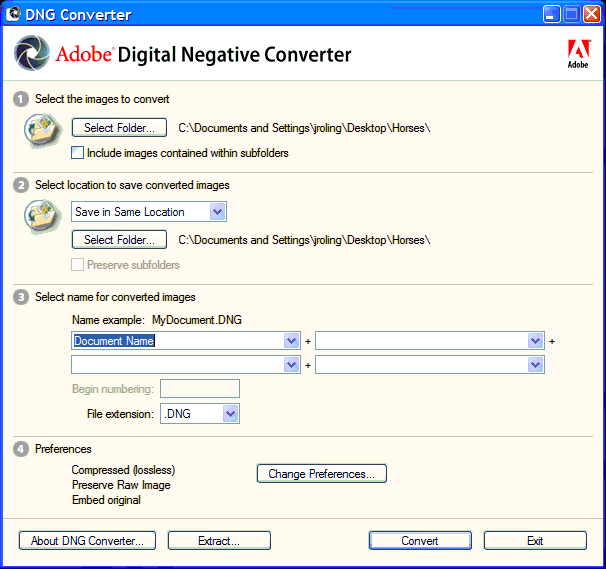Expand the second name component dropdown in top row
This screenshot has width=606, height=569.
(x=535, y=341)
